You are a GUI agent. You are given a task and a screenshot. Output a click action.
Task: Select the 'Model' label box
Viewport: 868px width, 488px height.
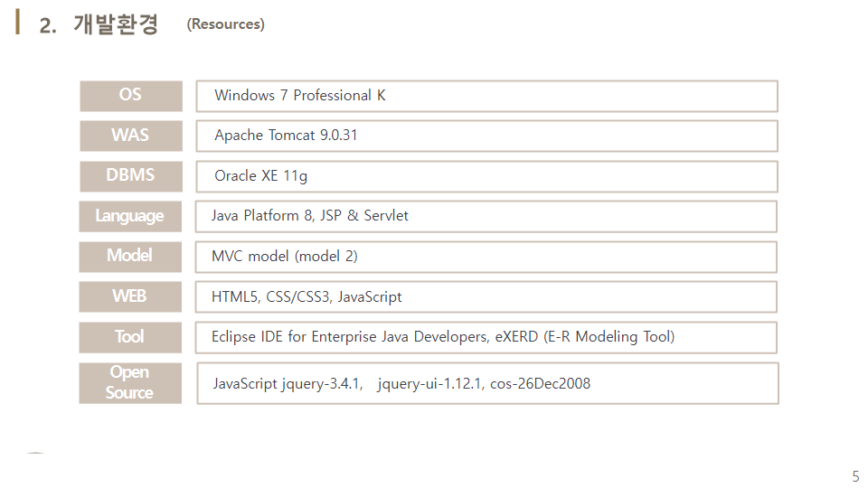pos(130,257)
